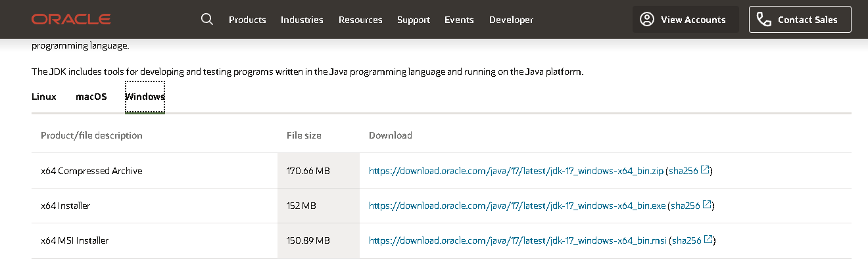This screenshot has width=868, height=270.
Task: Click the Oracle logo
Action: tap(71, 20)
